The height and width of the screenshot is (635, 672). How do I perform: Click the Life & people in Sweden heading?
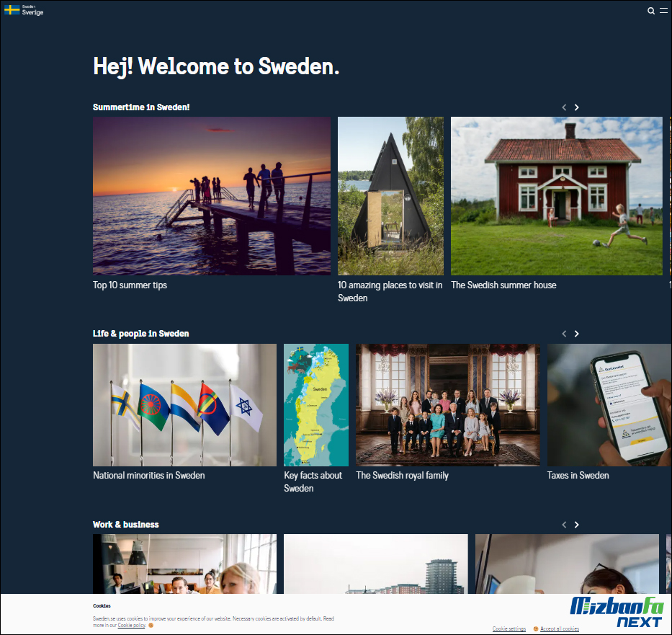tap(140, 334)
